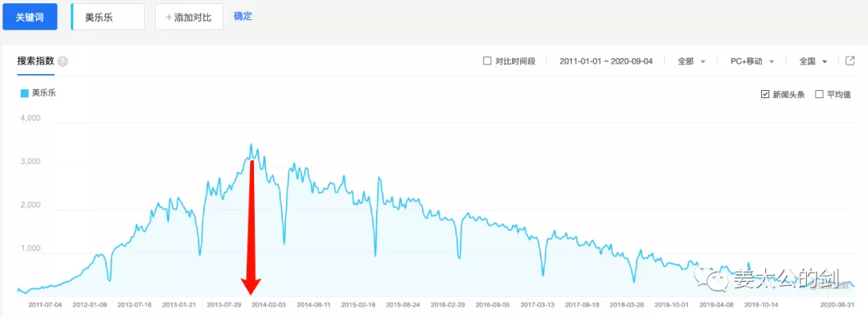This screenshot has height=317, width=868.
Task: Click the 2020-08-31 axis date label
Action: tap(838, 304)
